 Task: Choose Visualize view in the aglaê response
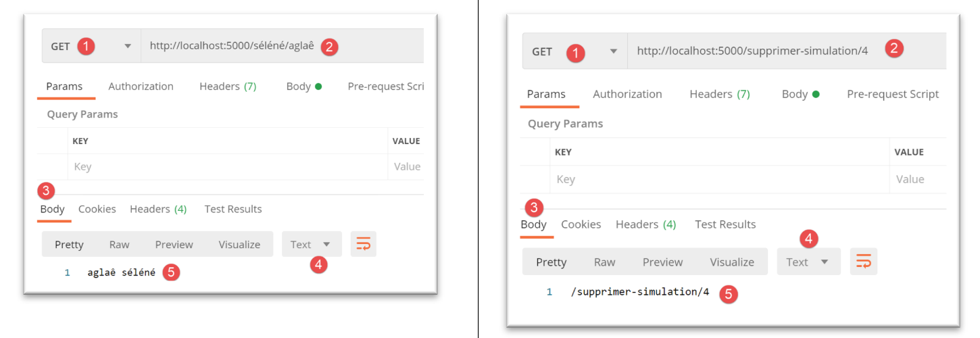pos(239,245)
